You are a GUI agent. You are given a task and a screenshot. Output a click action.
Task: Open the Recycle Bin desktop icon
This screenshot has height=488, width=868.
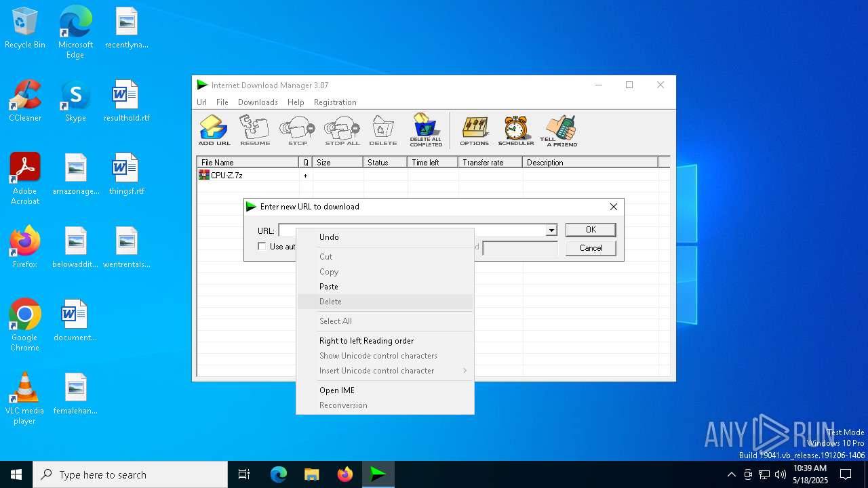point(25,28)
